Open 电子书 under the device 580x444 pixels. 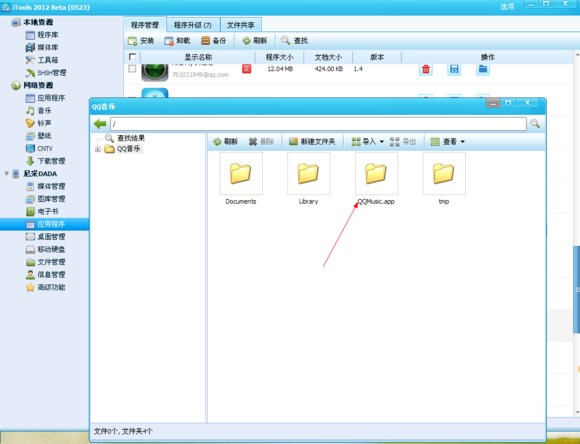point(42,211)
